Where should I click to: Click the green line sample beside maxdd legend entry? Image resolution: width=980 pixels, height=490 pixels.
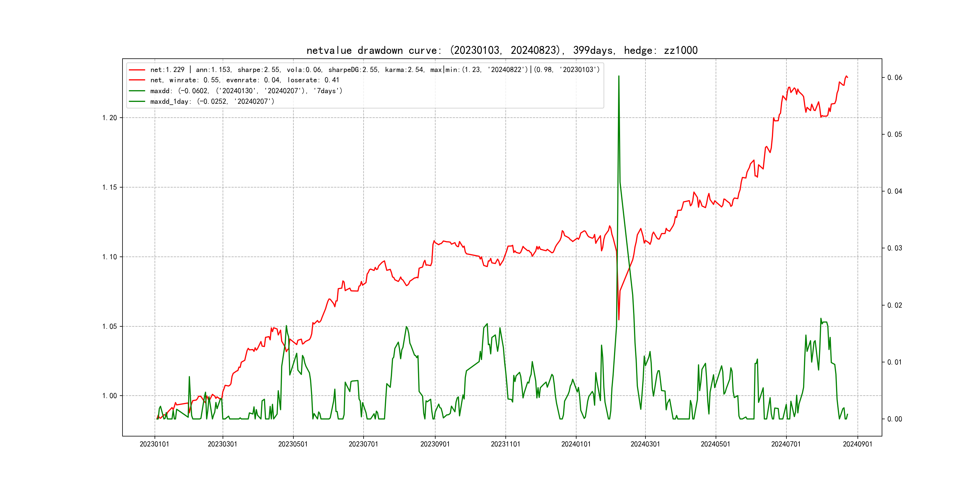pos(137,91)
